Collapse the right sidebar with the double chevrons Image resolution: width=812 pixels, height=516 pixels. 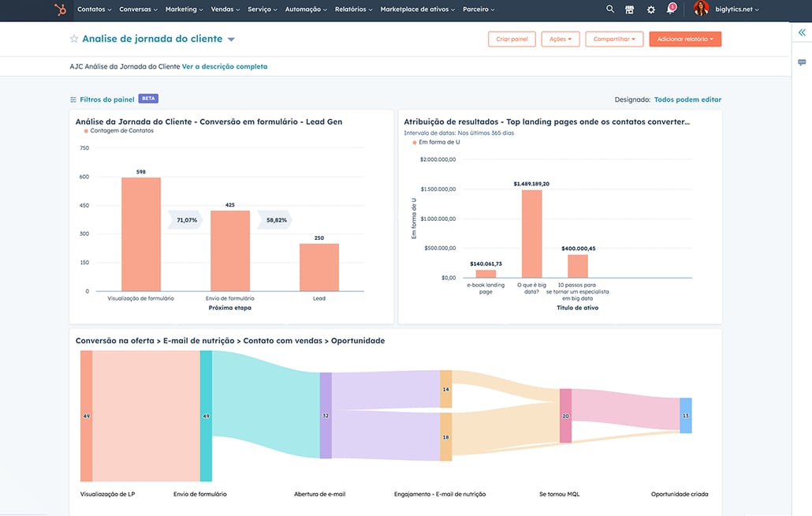(x=802, y=33)
